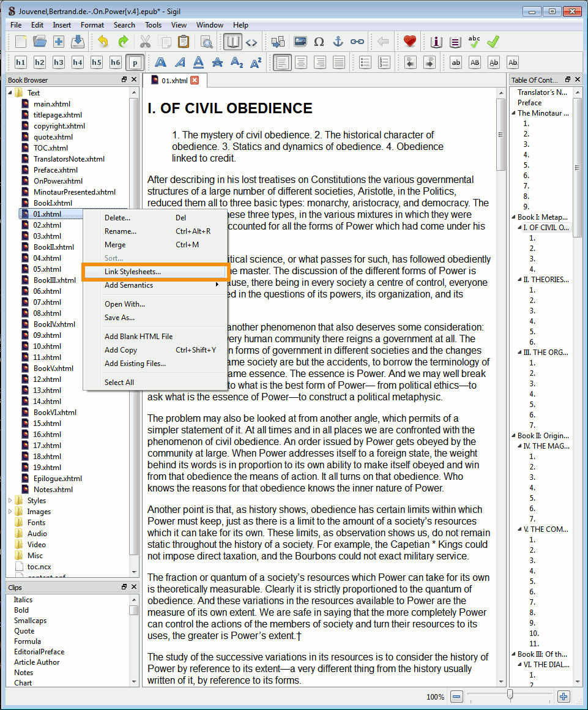The image size is (588, 710).
Task: Justify text with the justify icon
Action: click(338, 62)
